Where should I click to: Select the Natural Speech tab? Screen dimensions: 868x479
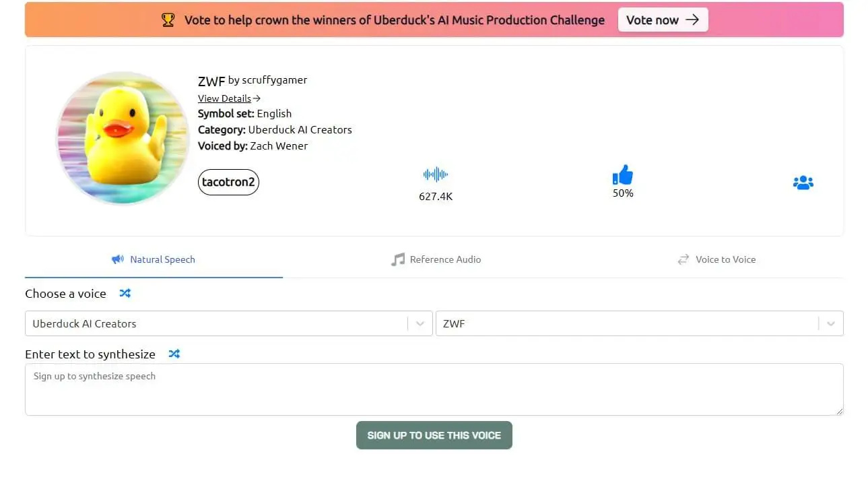pyautogui.click(x=162, y=259)
